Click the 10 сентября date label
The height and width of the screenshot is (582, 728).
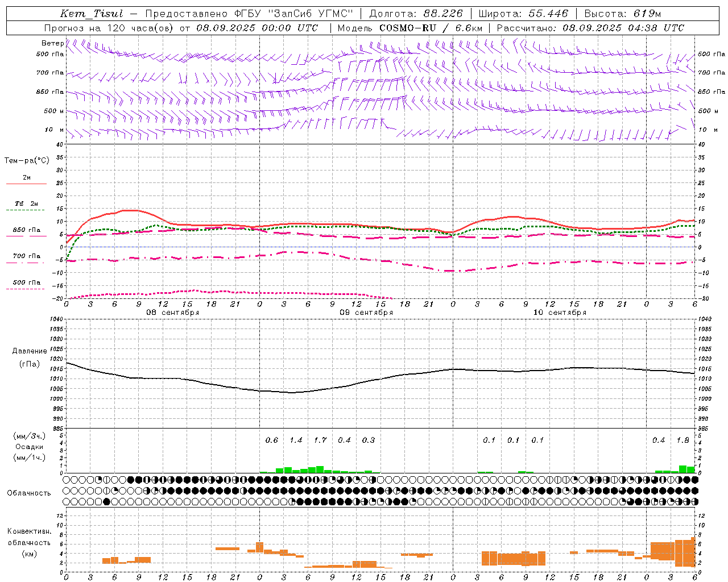pyautogui.click(x=560, y=313)
